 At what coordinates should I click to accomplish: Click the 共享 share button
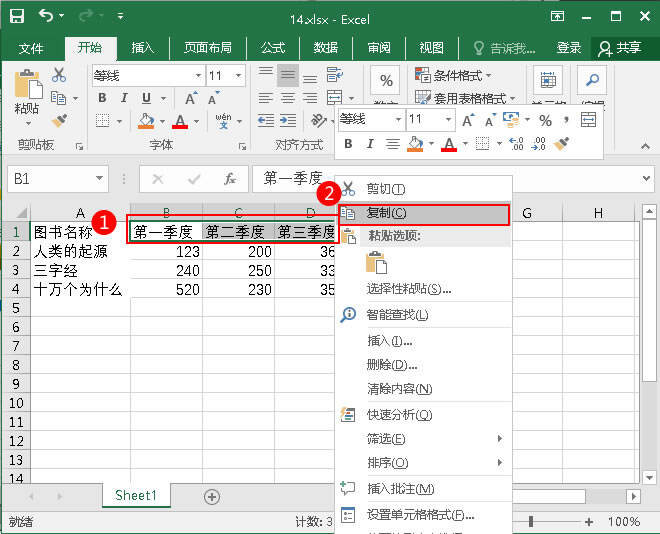[620, 48]
